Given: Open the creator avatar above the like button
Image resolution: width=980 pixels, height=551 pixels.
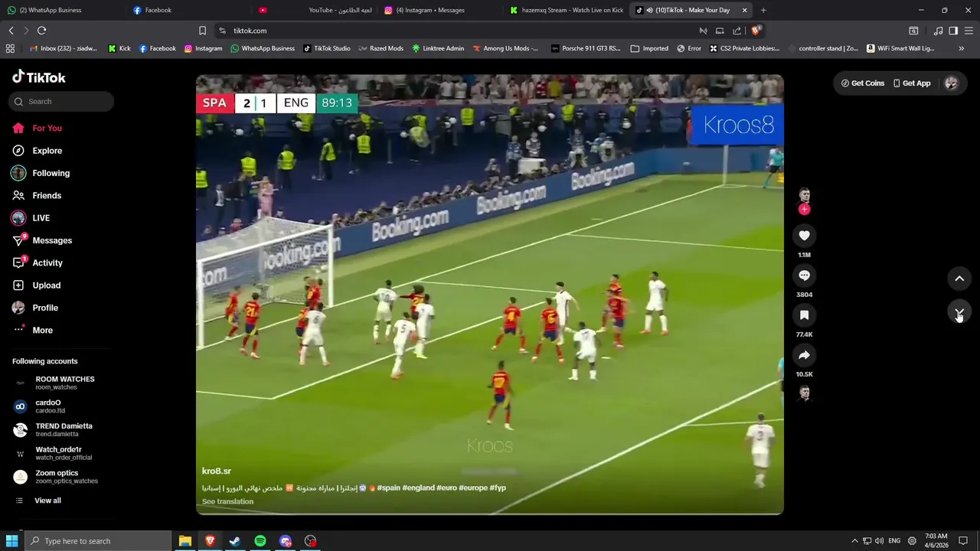Looking at the screenshot, I should (804, 195).
